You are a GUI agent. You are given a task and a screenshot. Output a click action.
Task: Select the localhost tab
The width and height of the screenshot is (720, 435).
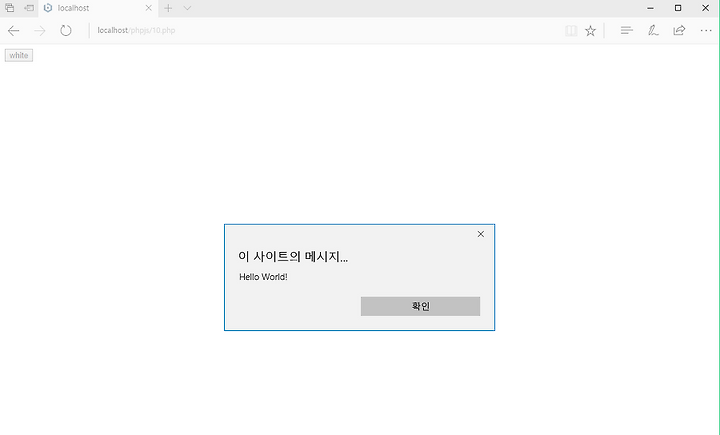[x=98, y=8]
